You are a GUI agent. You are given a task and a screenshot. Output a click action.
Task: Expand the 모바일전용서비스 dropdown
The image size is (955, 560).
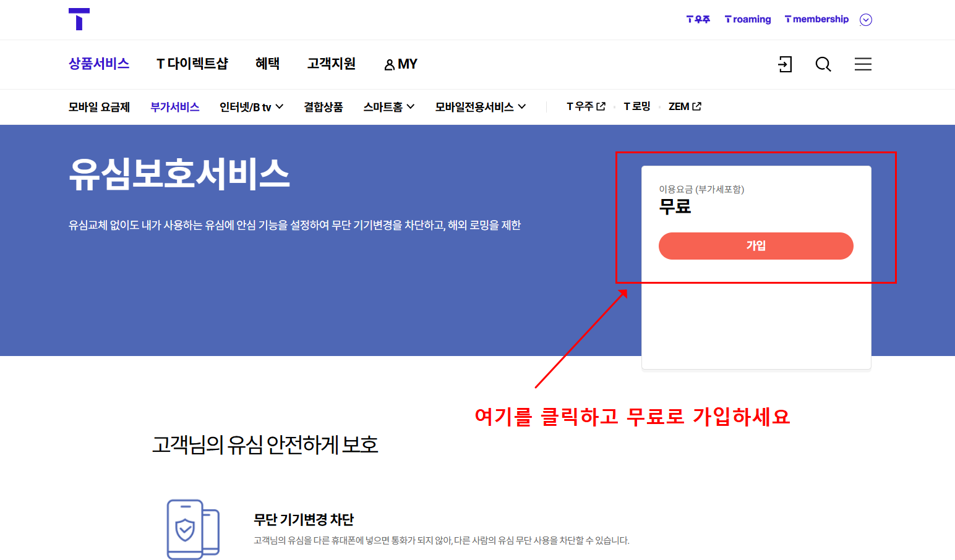coord(481,107)
